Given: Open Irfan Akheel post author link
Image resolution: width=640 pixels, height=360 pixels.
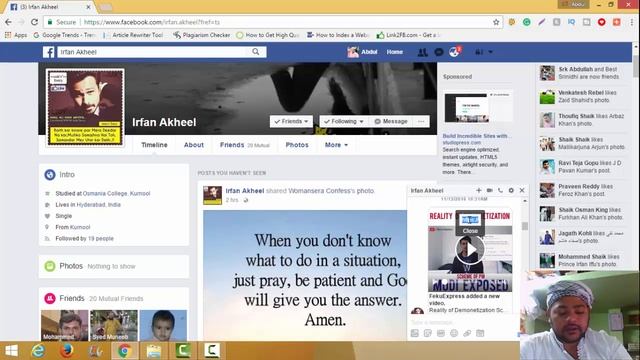Looking at the screenshot, I should (x=244, y=191).
